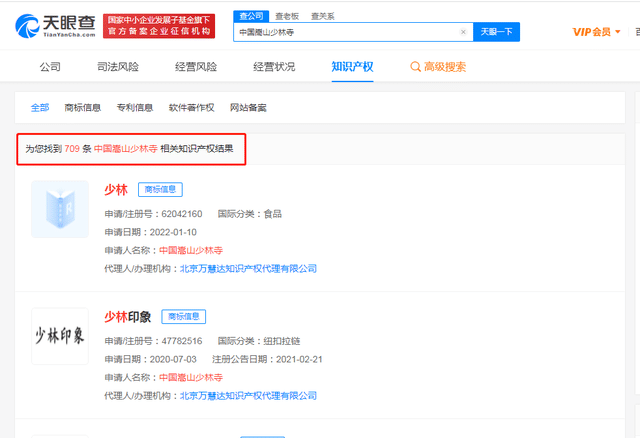Screen dimensions: 640x438
Task: Filter results by 软件著作权
Action: tap(191, 108)
